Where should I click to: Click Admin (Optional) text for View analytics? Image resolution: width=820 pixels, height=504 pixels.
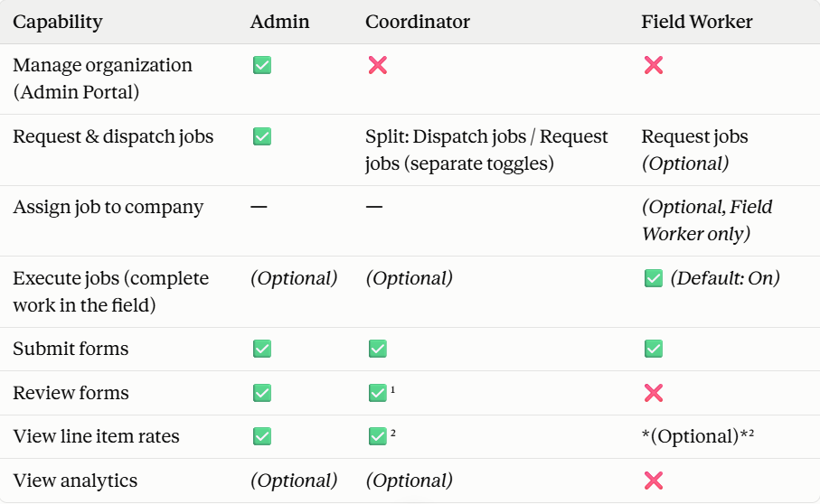coord(294,481)
